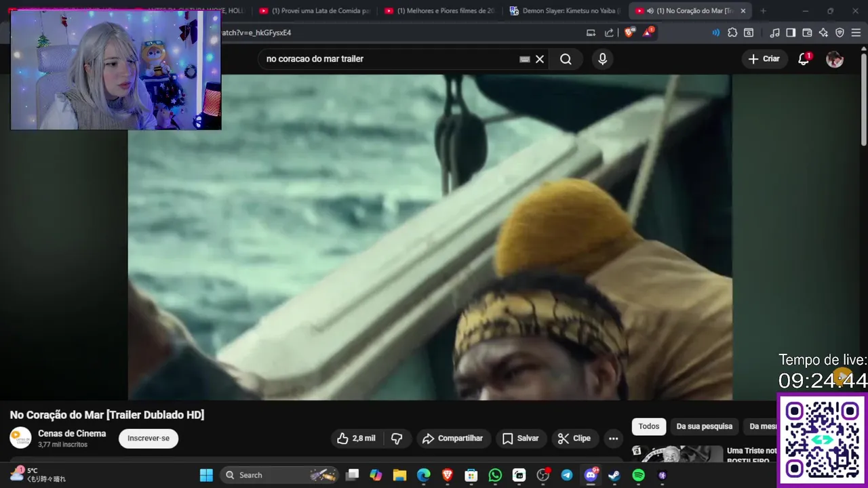Viewport: 868px width, 488px height.
Task: Open more actions three-dot menu under video
Action: click(x=613, y=439)
